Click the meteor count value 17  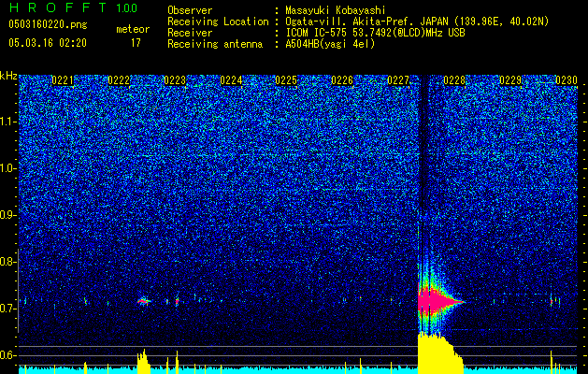pos(136,43)
